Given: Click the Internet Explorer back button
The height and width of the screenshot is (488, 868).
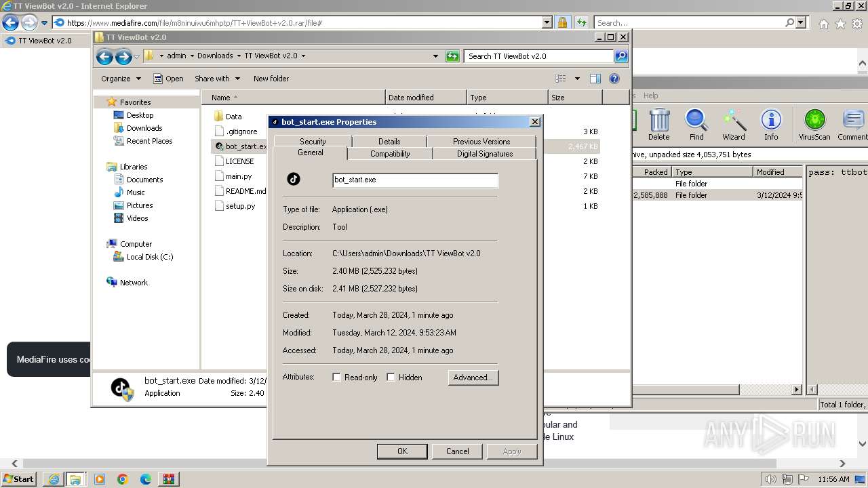Looking at the screenshot, I should click(x=10, y=23).
